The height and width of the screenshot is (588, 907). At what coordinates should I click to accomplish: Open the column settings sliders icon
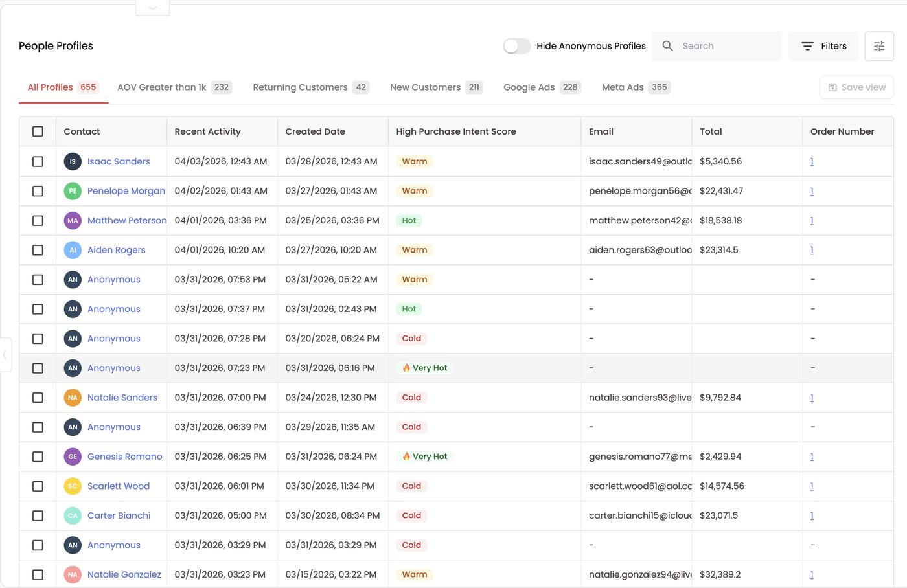pos(879,46)
